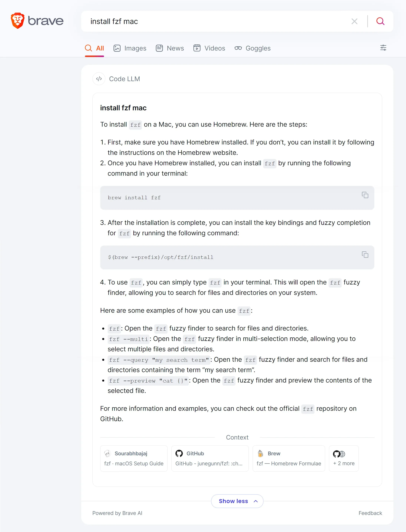Collapse the answer with Show less
Screen dimensions: 406x532
pos(237,501)
